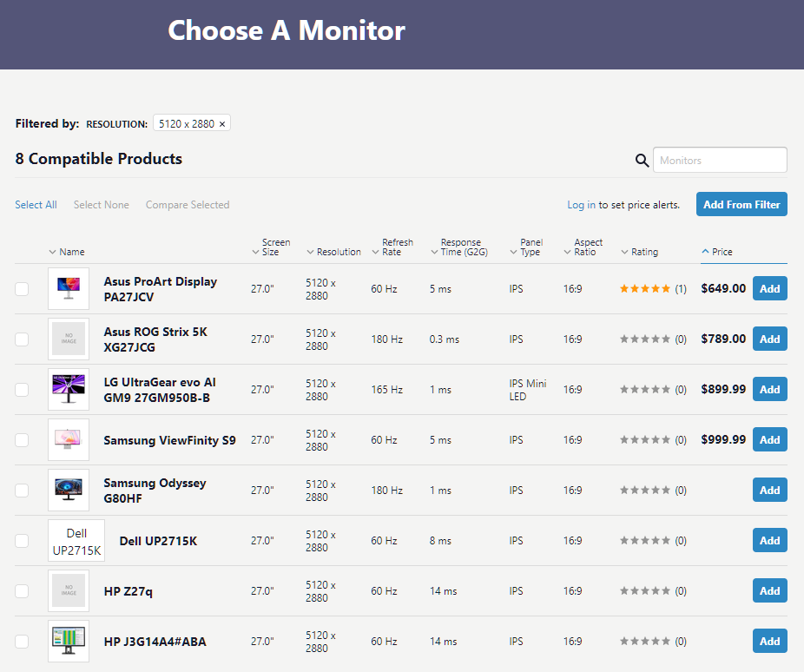Click the Asus ProArt five-star rating

pyautogui.click(x=644, y=288)
